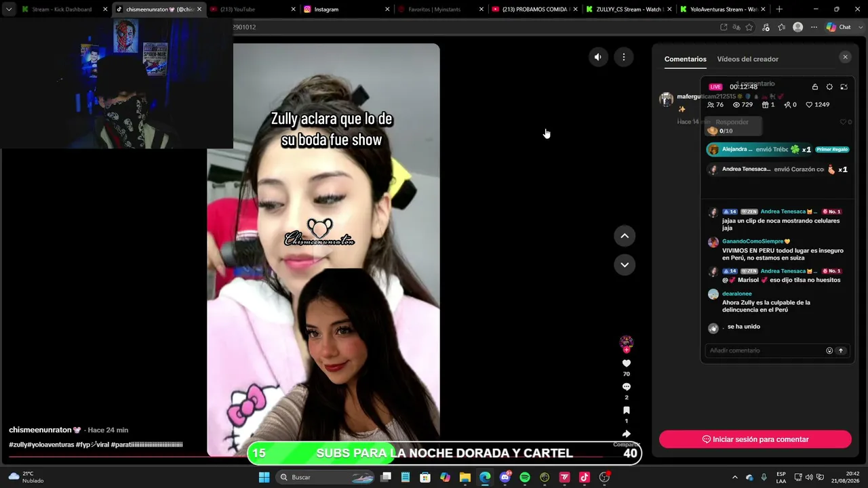Open Discord from the taskbar

(505, 477)
